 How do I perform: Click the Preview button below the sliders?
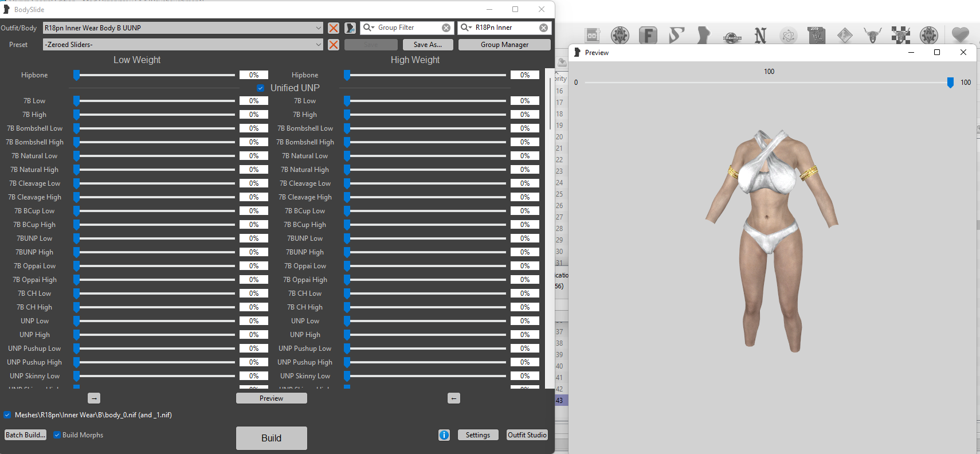pos(272,398)
